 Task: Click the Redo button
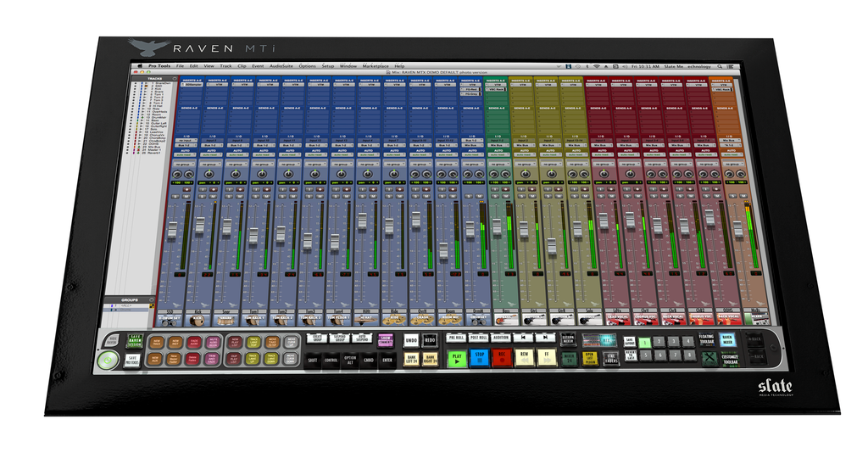430,340
